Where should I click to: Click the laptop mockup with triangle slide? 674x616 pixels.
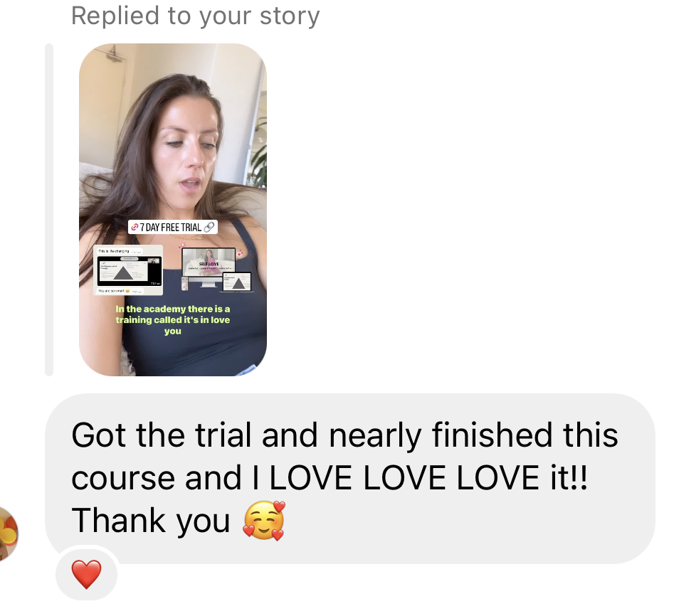(237, 282)
